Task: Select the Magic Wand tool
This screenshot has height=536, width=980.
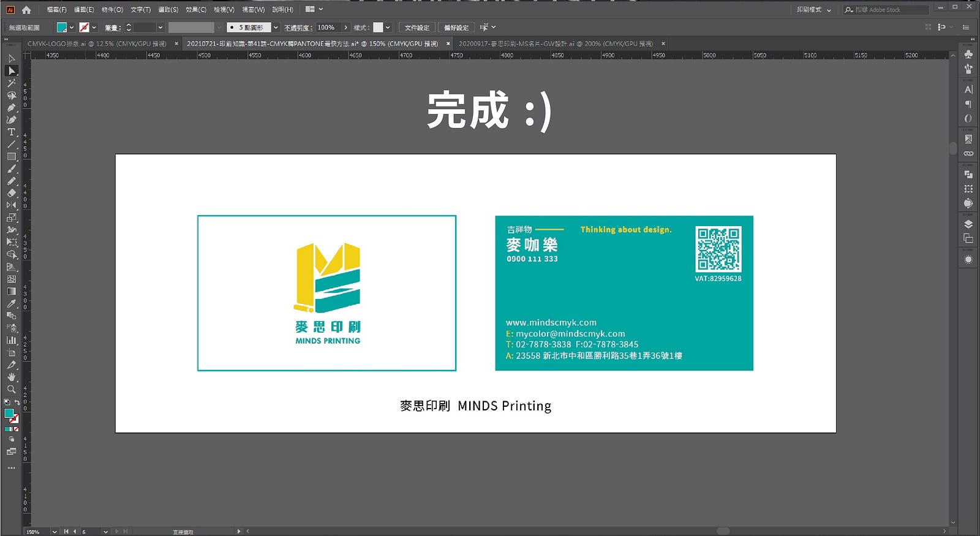Action: click(x=11, y=83)
